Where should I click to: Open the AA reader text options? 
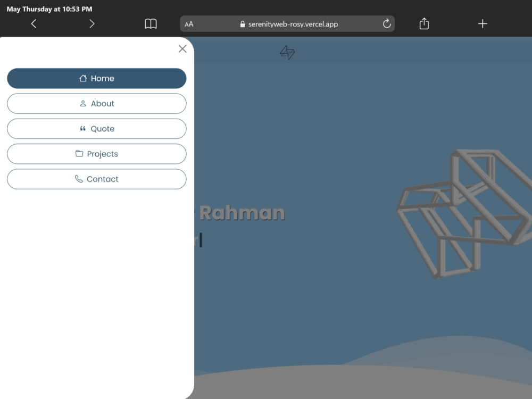189,24
